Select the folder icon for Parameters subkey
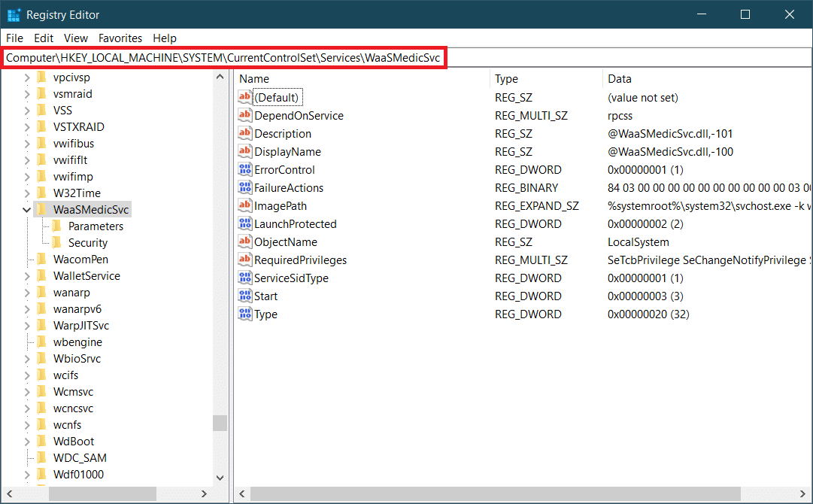Screen dimensions: 813x504 pyautogui.click(x=56, y=226)
